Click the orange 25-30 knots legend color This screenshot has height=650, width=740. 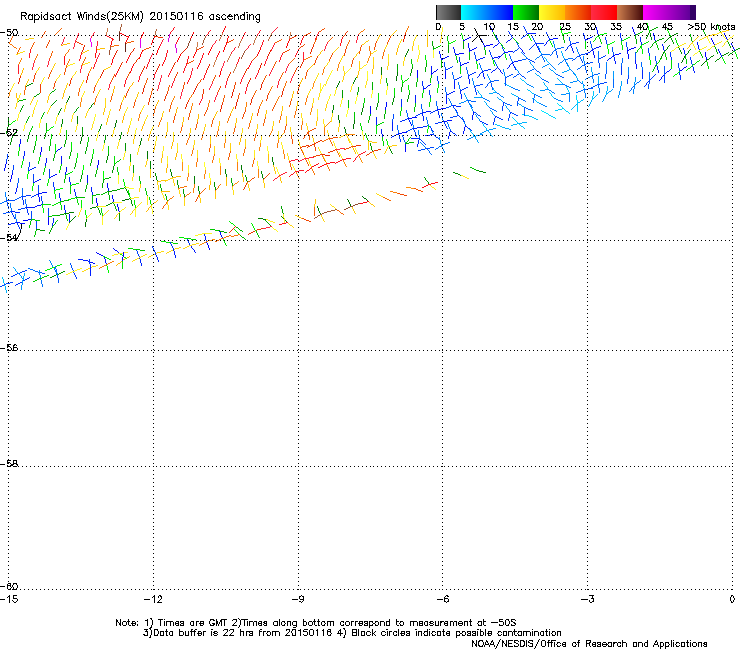click(578, 12)
